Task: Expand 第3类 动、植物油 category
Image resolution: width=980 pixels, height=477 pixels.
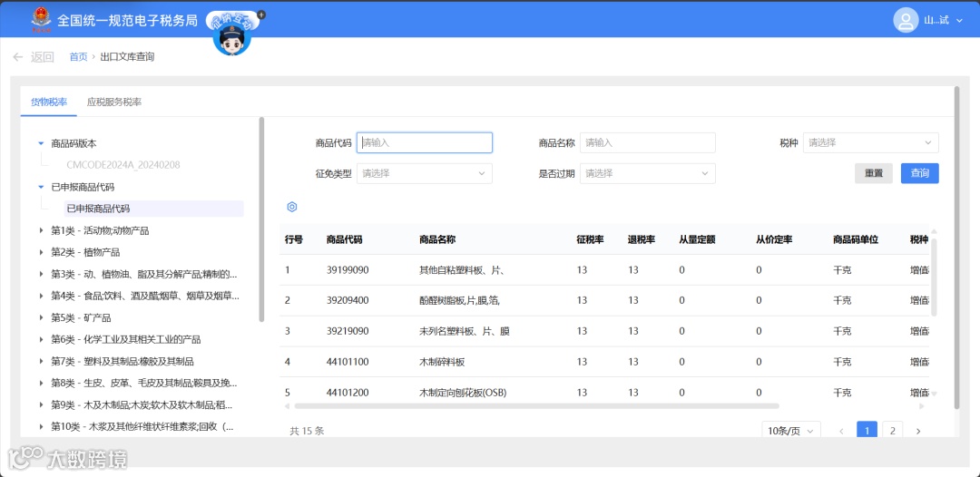Action: click(x=41, y=274)
